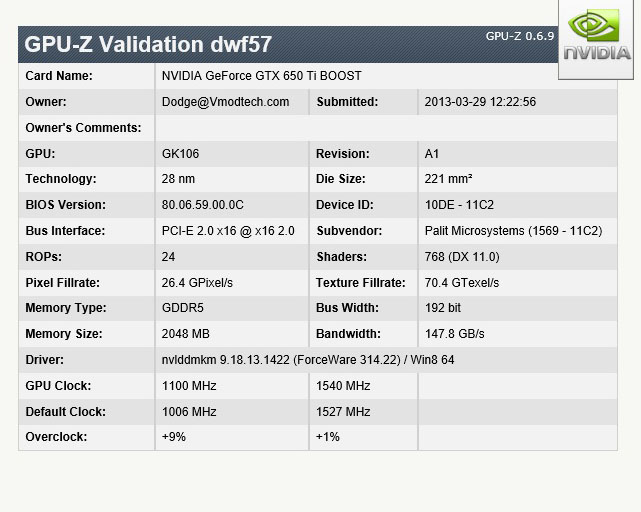641x512 pixels.
Task: Click the Shaders: label
Action: (x=342, y=257)
